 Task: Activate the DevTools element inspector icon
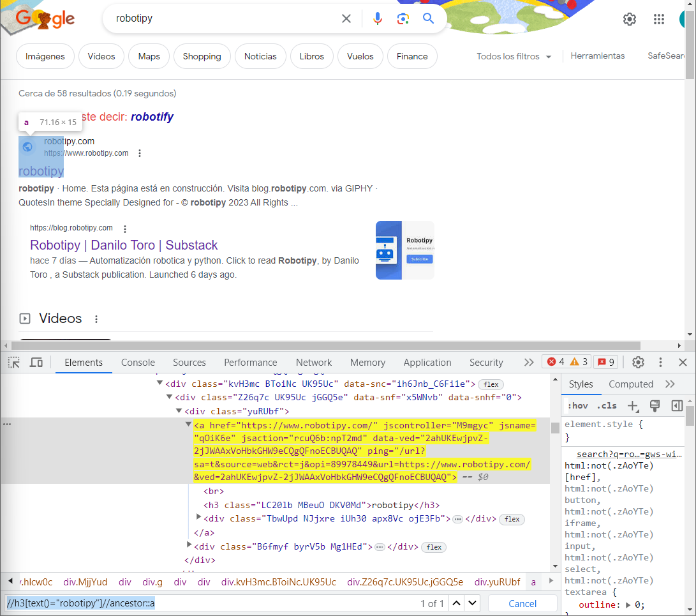[13, 362]
